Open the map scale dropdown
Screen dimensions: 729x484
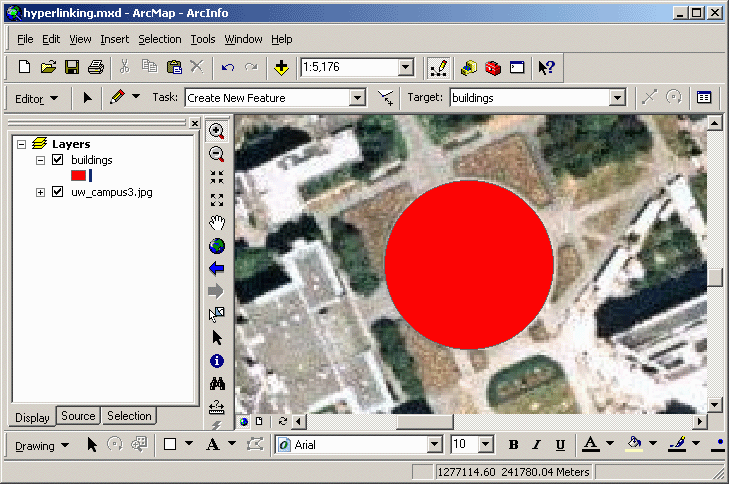coord(406,67)
